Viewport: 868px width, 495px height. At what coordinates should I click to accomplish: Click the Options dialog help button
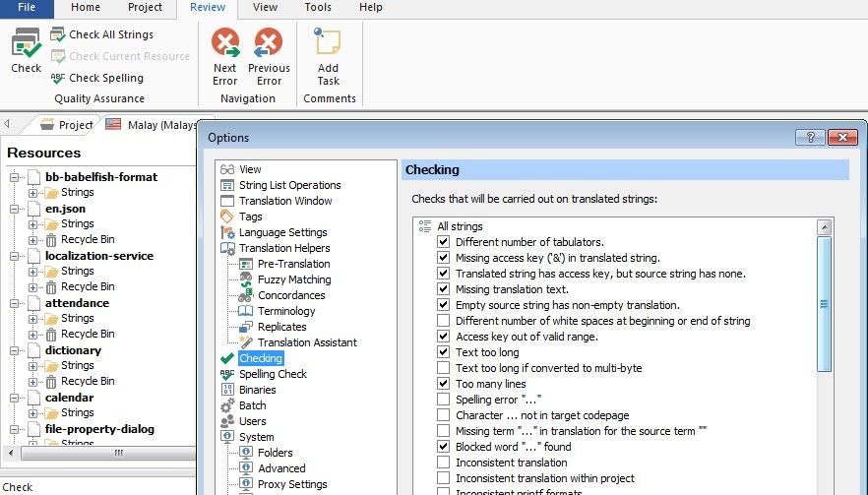(x=810, y=138)
